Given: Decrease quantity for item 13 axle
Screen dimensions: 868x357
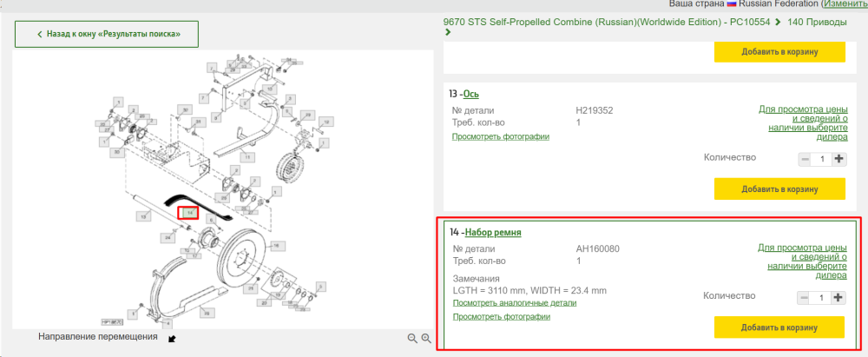Looking at the screenshot, I should 805,159.
